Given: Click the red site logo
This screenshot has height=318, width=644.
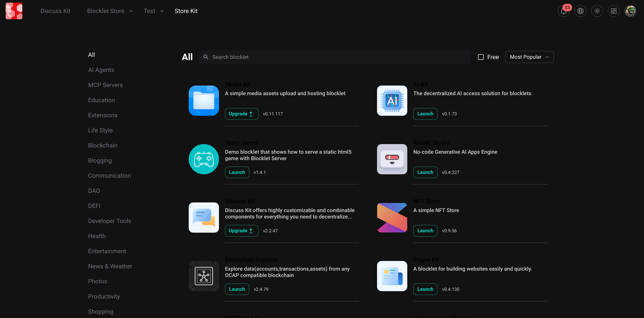Looking at the screenshot, I should click(14, 11).
